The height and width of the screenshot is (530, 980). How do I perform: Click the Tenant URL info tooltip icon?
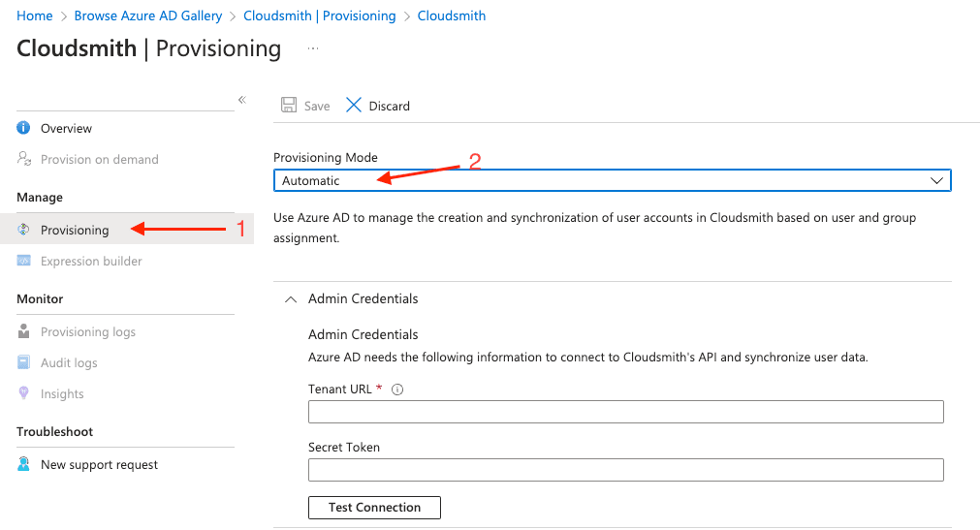coord(397,390)
